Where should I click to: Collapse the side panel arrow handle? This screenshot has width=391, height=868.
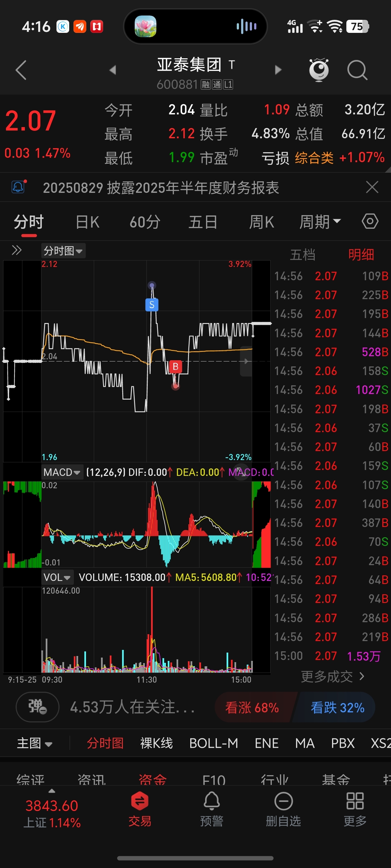click(x=246, y=361)
